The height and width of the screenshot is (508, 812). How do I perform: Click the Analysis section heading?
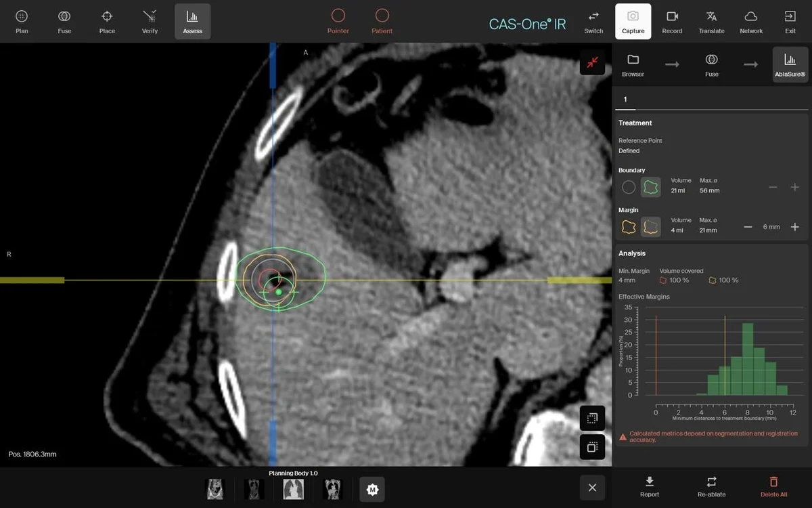pos(632,253)
